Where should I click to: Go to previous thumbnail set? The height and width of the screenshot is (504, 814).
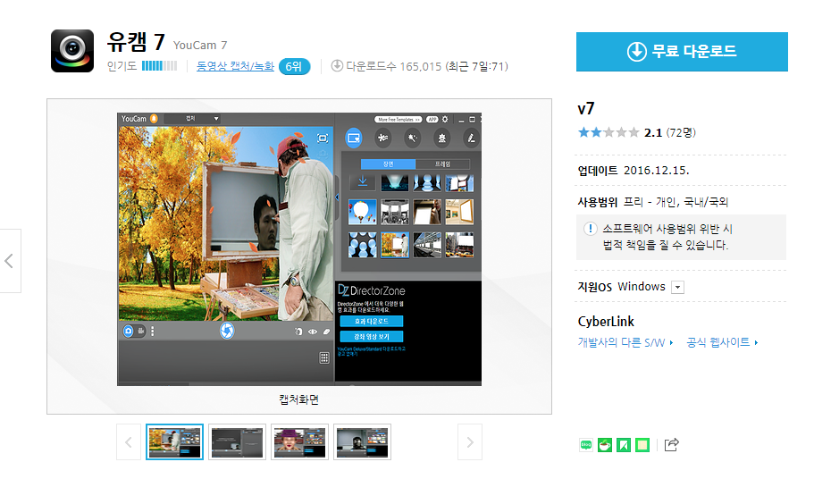(129, 442)
